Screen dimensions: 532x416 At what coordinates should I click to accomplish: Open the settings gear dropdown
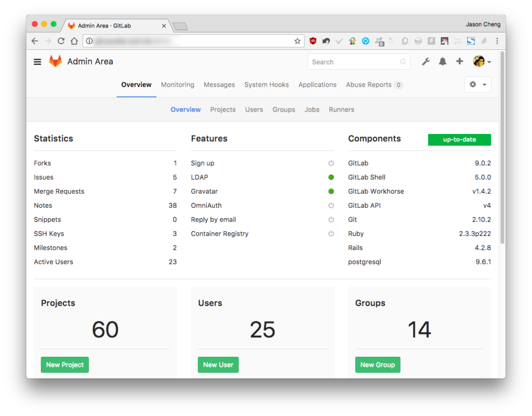coord(478,85)
